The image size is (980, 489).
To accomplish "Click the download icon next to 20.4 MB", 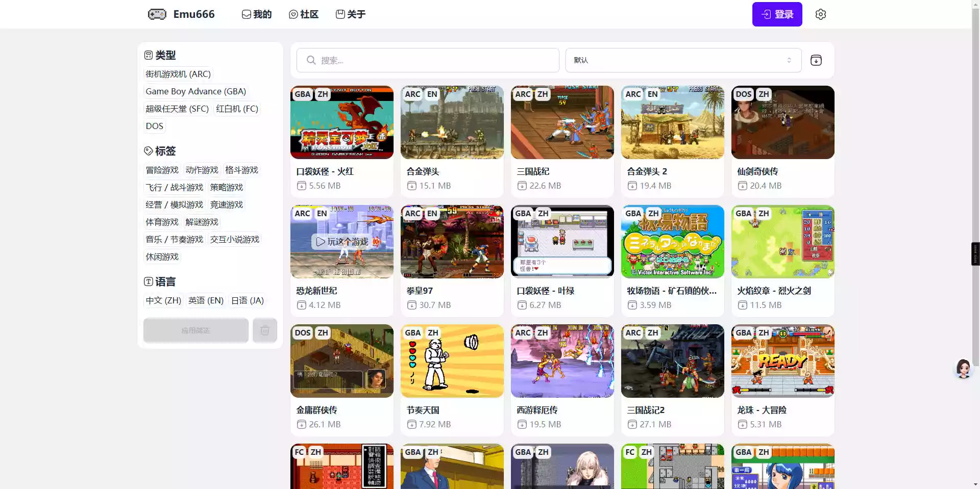I will click(x=743, y=186).
